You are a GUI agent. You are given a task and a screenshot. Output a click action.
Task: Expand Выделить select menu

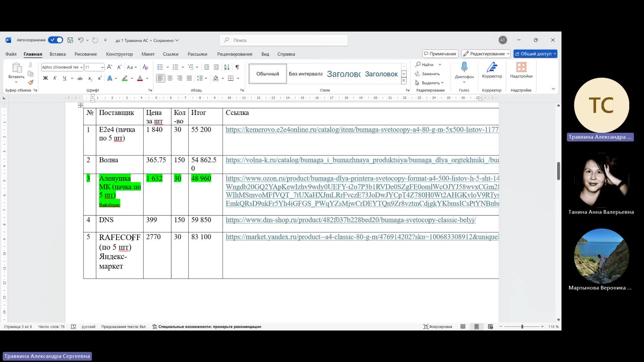429,83
